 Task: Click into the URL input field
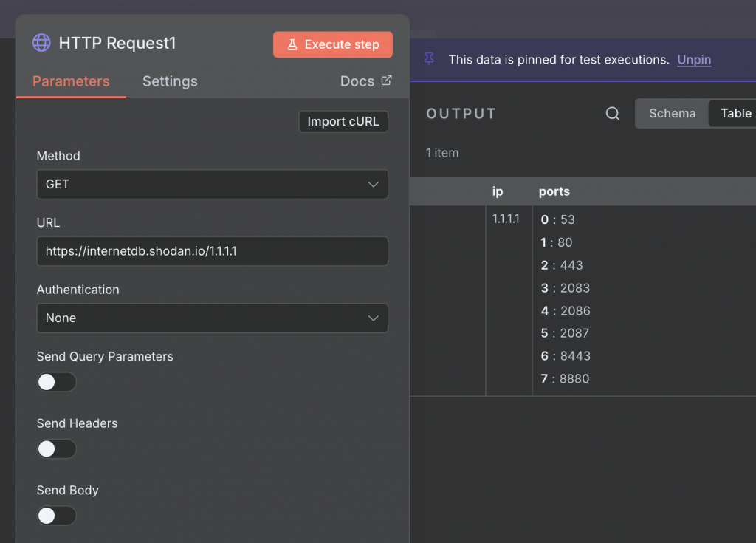[212, 251]
